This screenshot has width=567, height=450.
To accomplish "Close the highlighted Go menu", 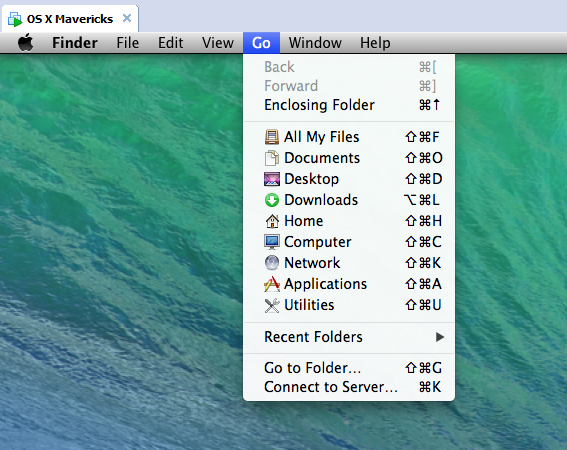I will click(261, 43).
